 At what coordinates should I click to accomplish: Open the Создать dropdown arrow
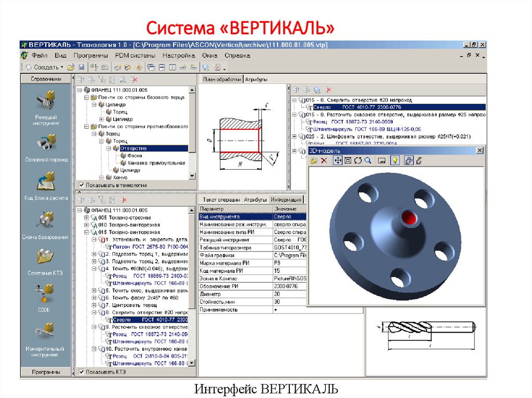(x=62, y=67)
